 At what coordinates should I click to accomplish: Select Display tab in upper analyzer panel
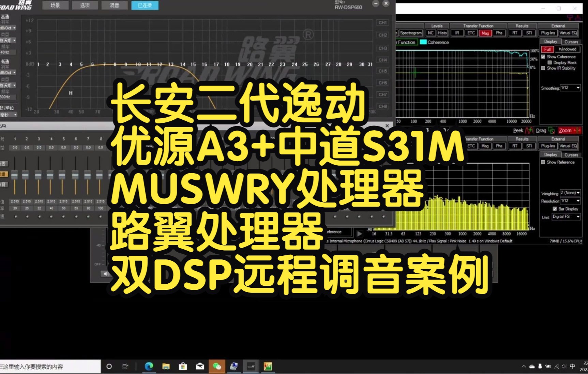point(550,42)
